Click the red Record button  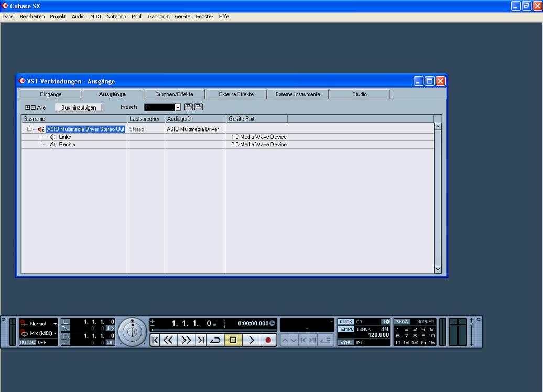tap(268, 340)
